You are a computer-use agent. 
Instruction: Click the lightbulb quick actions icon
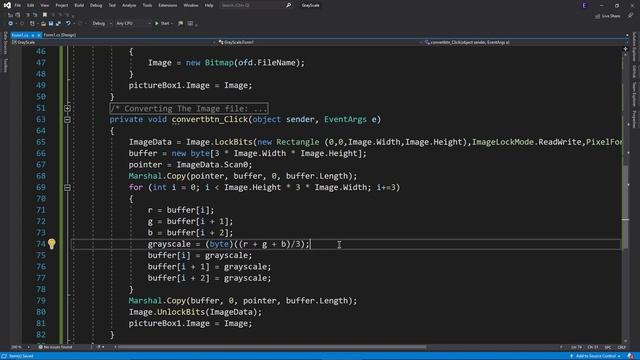tap(51, 244)
